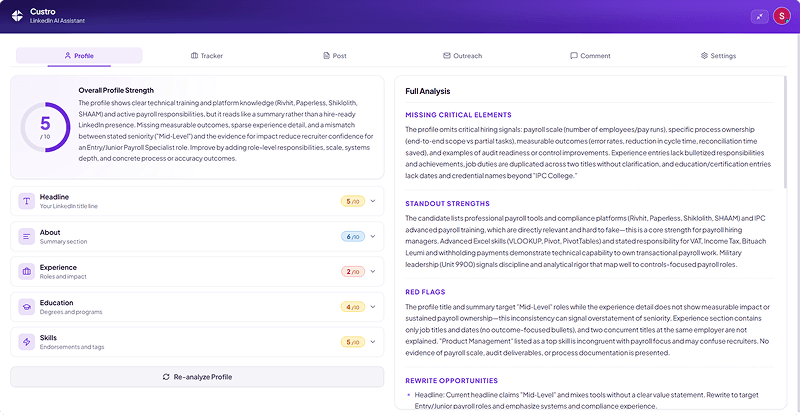Click the About 6/10 score badge
The height and width of the screenshot is (415, 800).
[353, 236]
